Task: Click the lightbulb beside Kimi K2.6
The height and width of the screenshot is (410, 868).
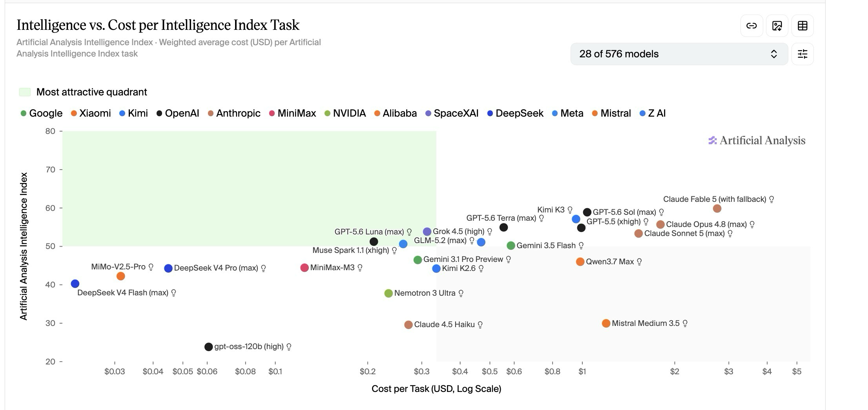Action: pos(481,269)
